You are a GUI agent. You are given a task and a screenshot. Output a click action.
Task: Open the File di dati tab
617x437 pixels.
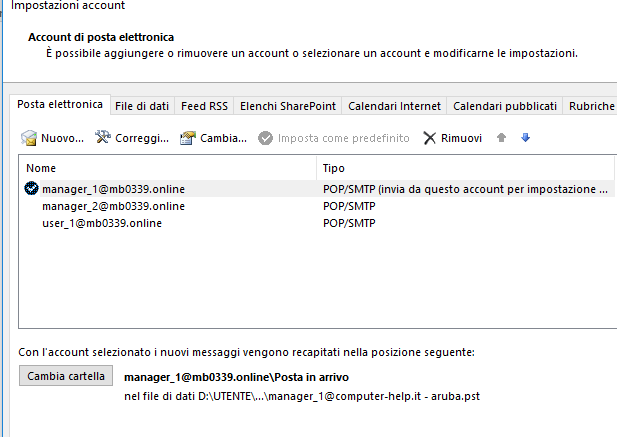point(142,106)
